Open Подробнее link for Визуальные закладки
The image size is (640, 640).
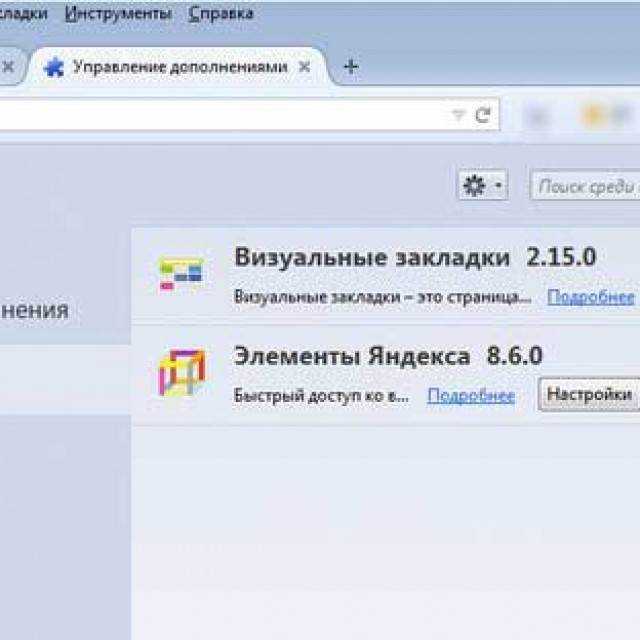(x=591, y=297)
